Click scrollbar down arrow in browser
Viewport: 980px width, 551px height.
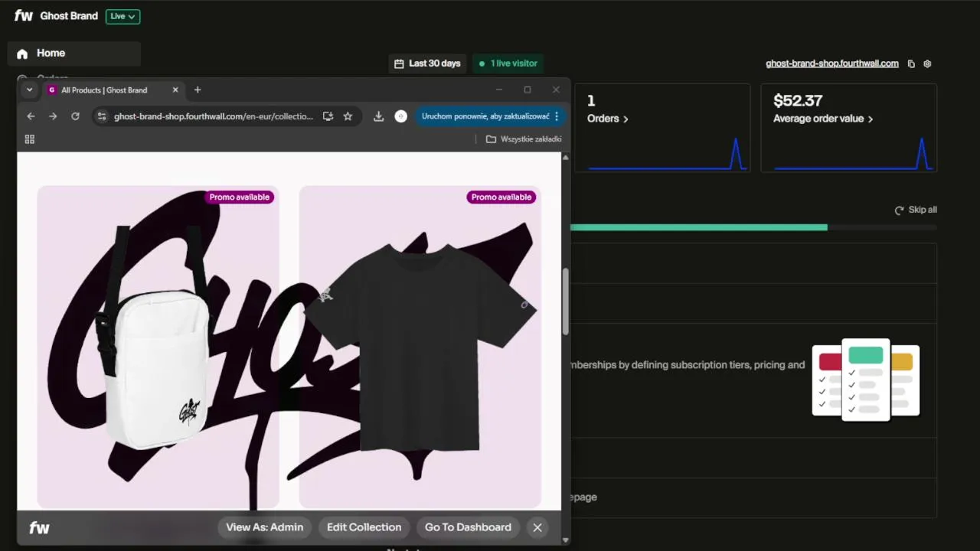(x=566, y=540)
